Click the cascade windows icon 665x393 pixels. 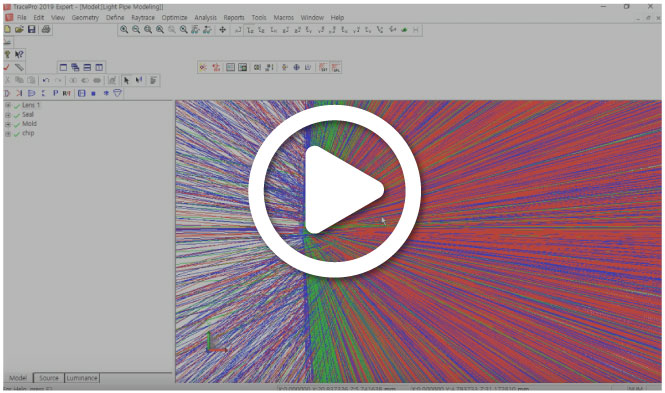(x=75, y=67)
